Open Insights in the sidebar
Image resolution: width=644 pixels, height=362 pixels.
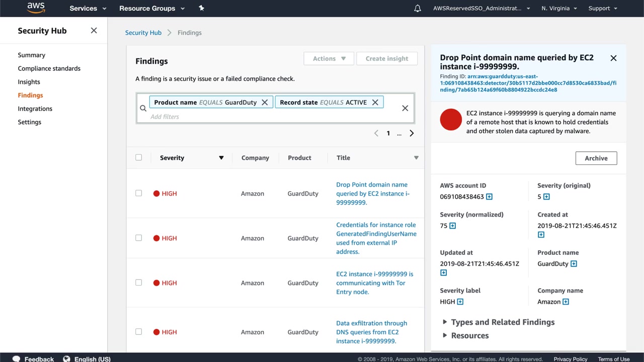tap(29, 82)
